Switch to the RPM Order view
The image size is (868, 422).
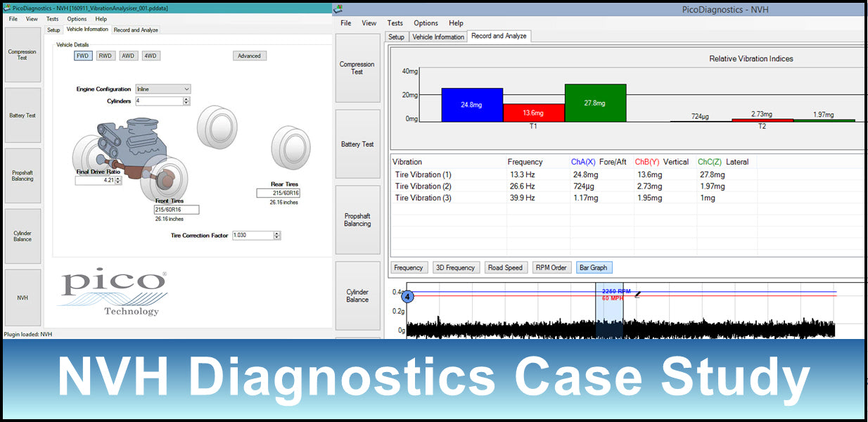click(x=551, y=267)
